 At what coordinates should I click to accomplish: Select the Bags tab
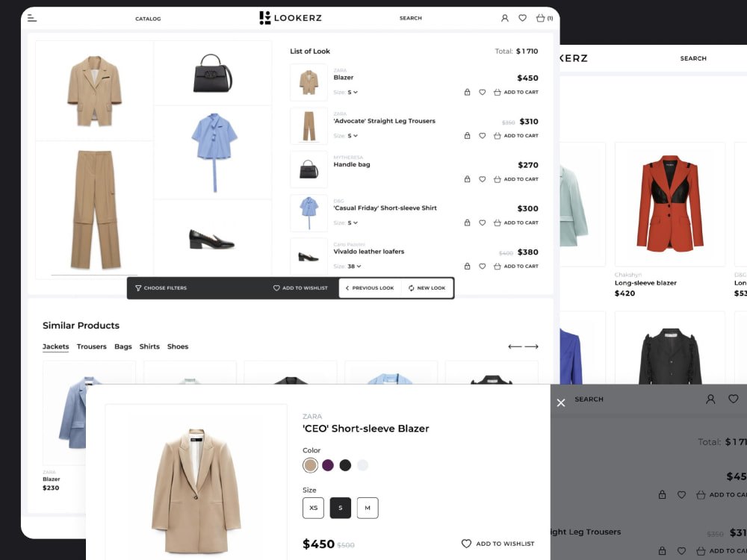coord(123,346)
